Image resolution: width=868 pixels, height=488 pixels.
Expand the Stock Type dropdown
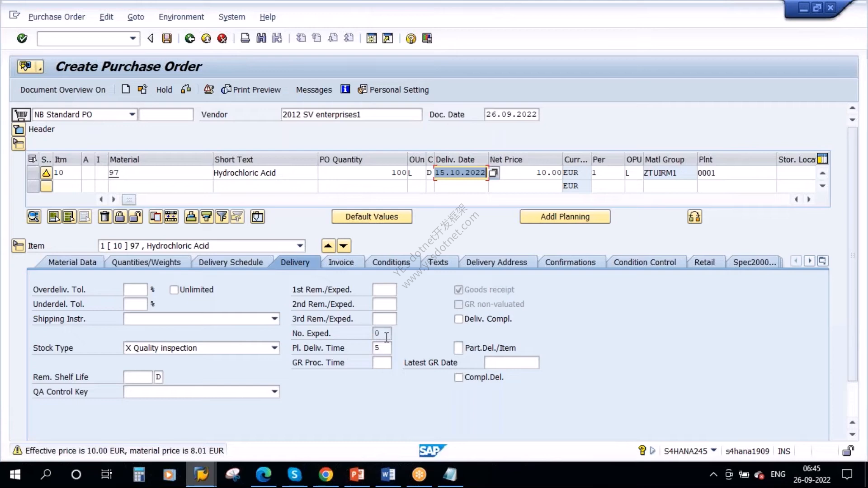[274, 348]
